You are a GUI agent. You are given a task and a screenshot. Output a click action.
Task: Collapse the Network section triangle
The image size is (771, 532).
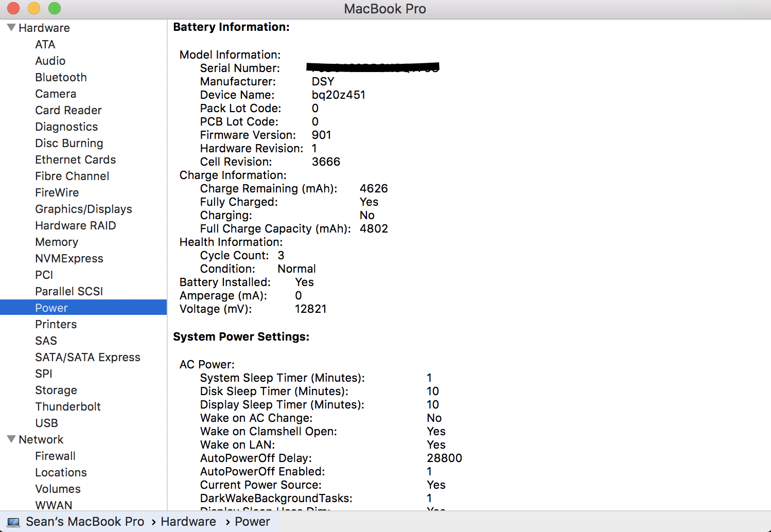point(11,439)
